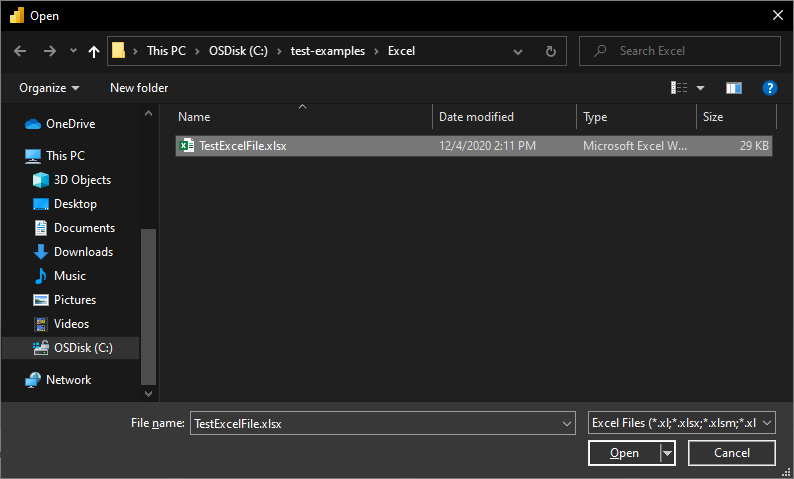Click the Back navigation arrow
This screenshot has width=794, height=479.
pyautogui.click(x=20, y=51)
